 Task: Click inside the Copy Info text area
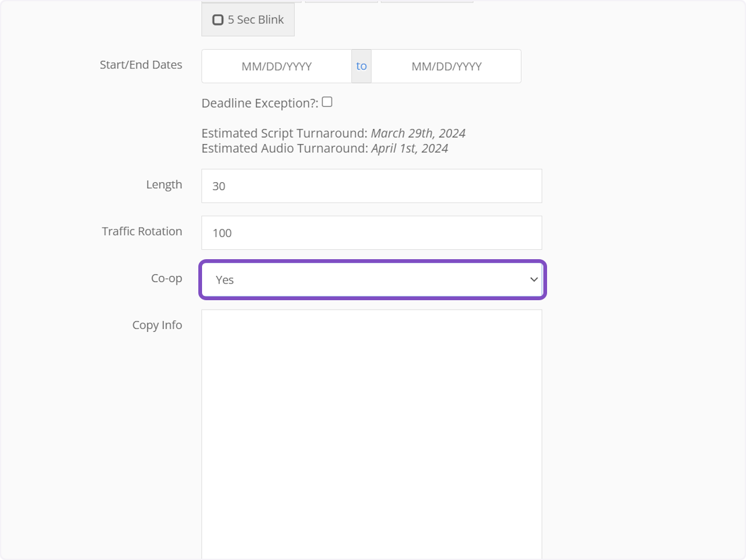(372, 435)
